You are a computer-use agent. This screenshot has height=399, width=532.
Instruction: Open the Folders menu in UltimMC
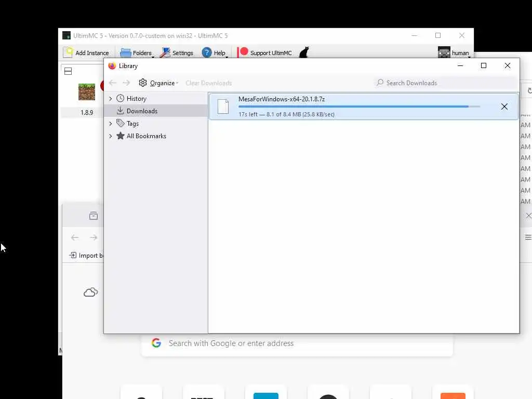137,52
